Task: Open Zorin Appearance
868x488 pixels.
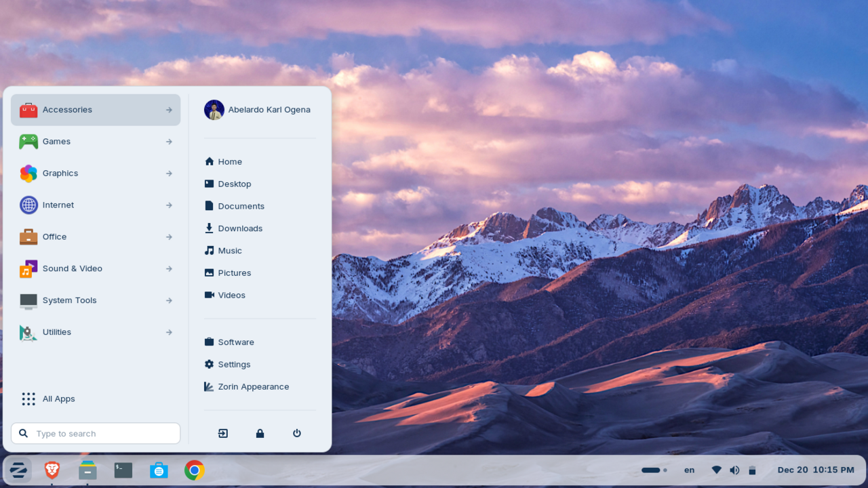Action: pyautogui.click(x=253, y=386)
